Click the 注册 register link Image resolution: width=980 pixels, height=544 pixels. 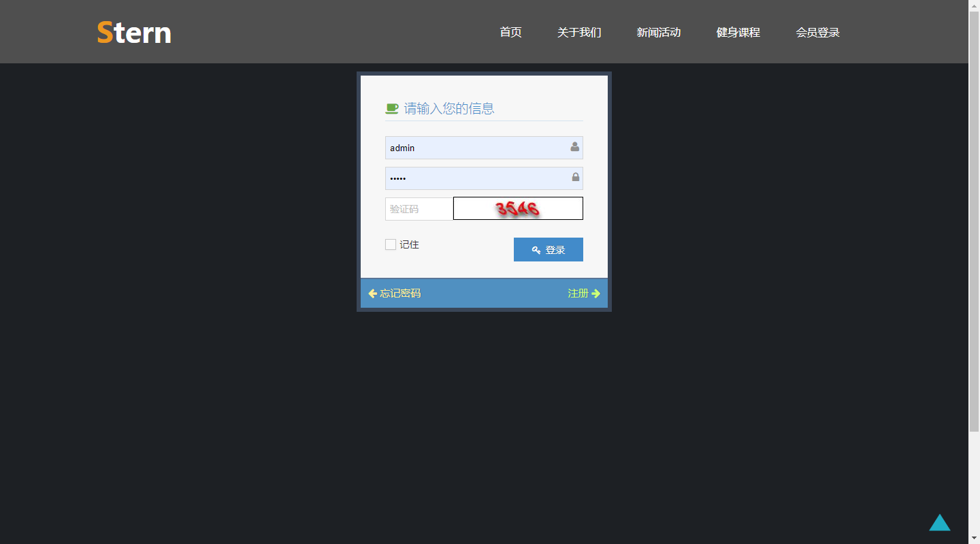(576, 293)
